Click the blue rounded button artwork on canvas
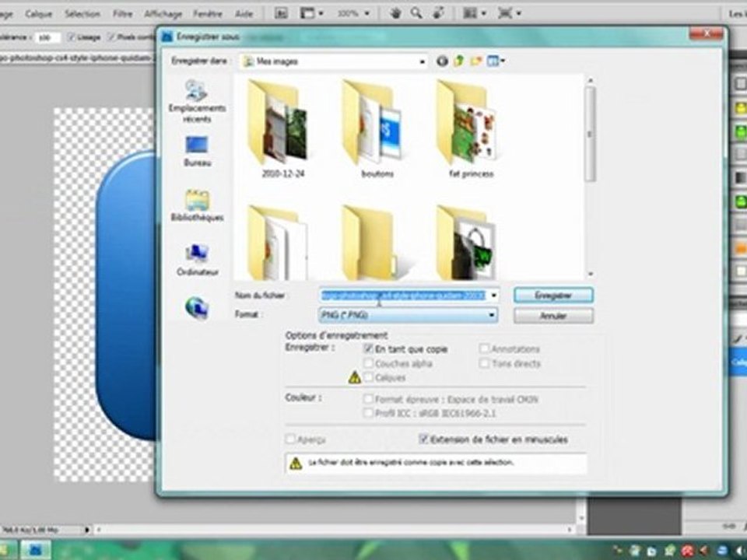 point(127,296)
